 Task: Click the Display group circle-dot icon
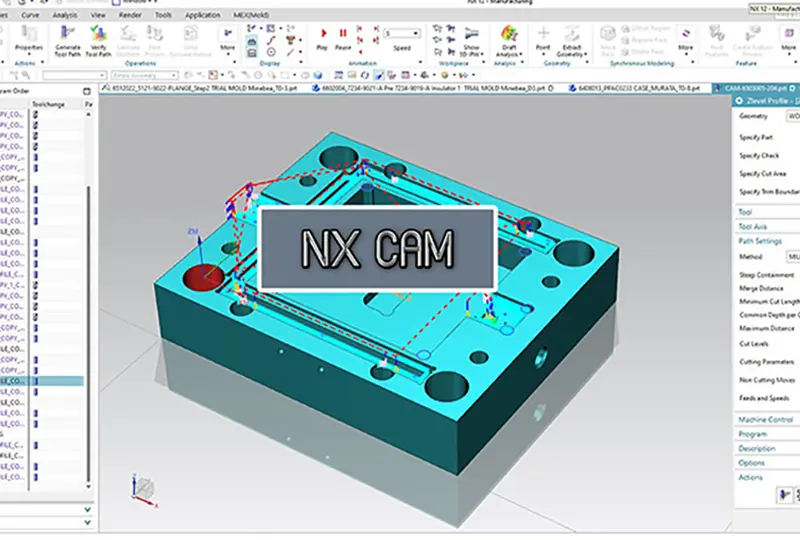pyautogui.click(x=271, y=52)
